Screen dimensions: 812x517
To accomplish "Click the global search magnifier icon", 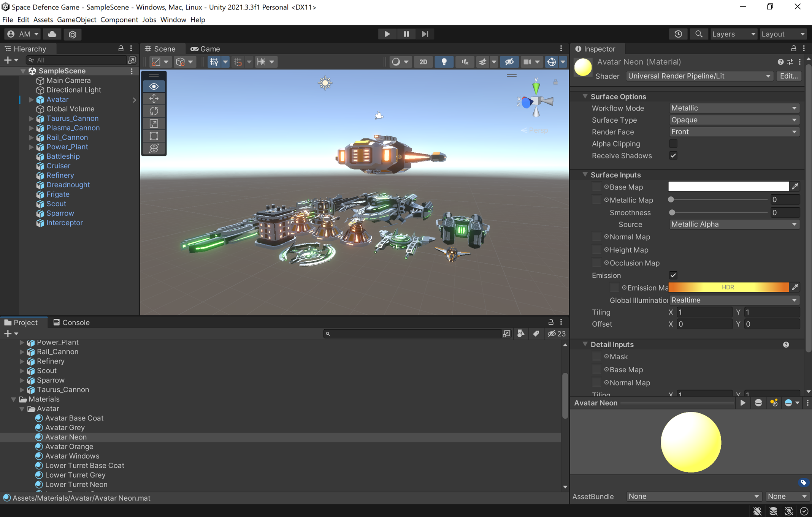I will (699, 34).
